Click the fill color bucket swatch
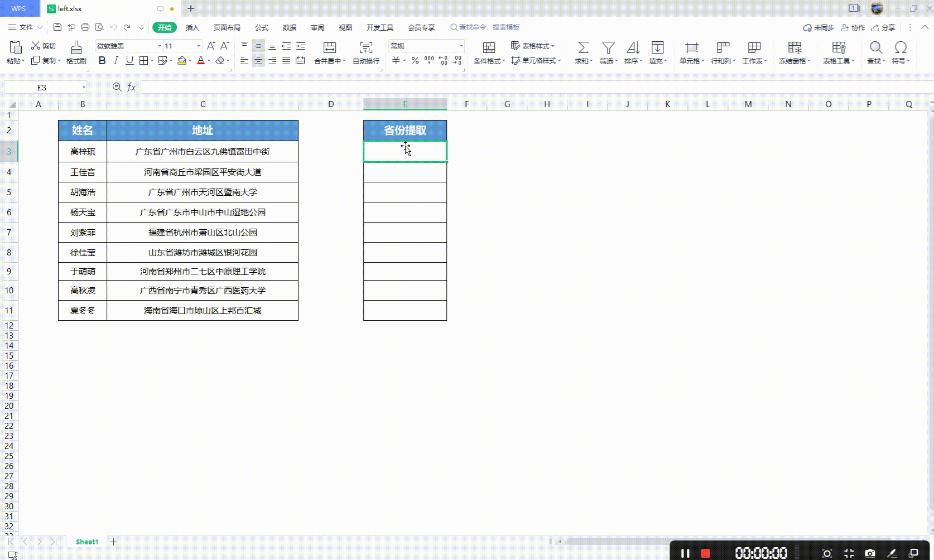This screenshot has width=934, height=560. pyautogui.click(x=182, y=60)
